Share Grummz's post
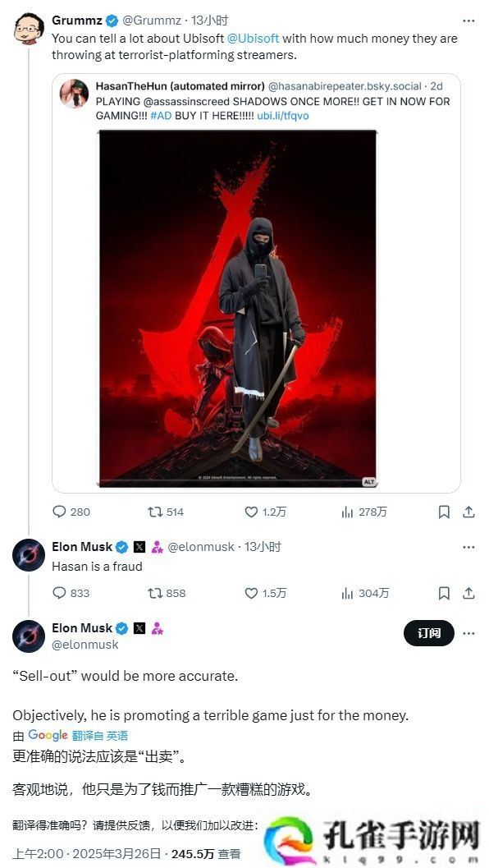Screen dimensions: 489x868 click(x=469, y=512)
